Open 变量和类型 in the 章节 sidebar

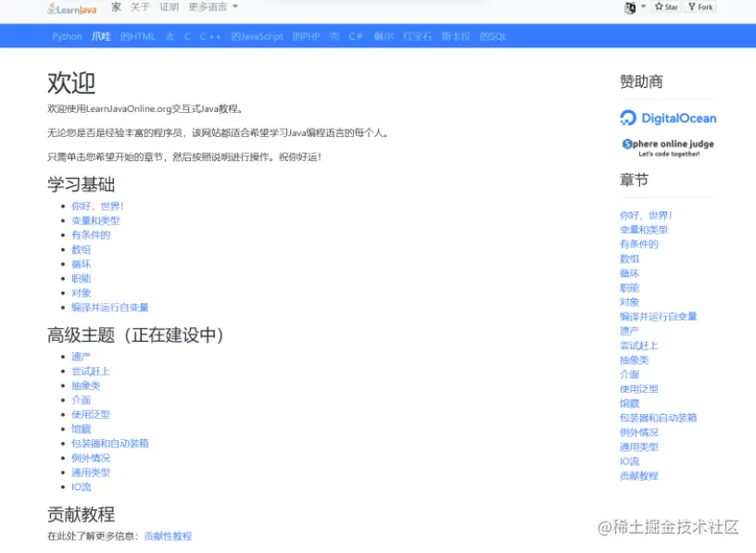[x=644, y=230]
